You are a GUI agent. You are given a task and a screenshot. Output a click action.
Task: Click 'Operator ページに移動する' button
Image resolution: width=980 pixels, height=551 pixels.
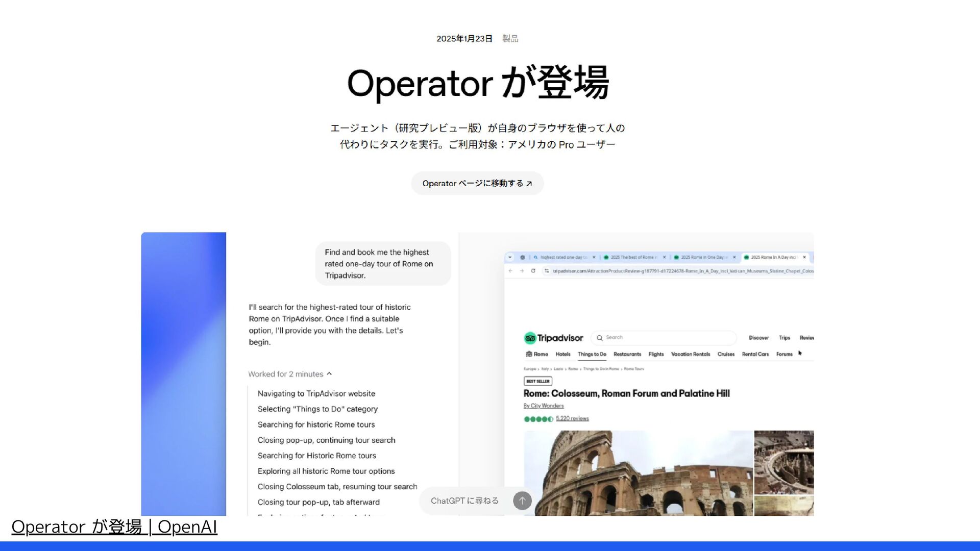(477, 183)
